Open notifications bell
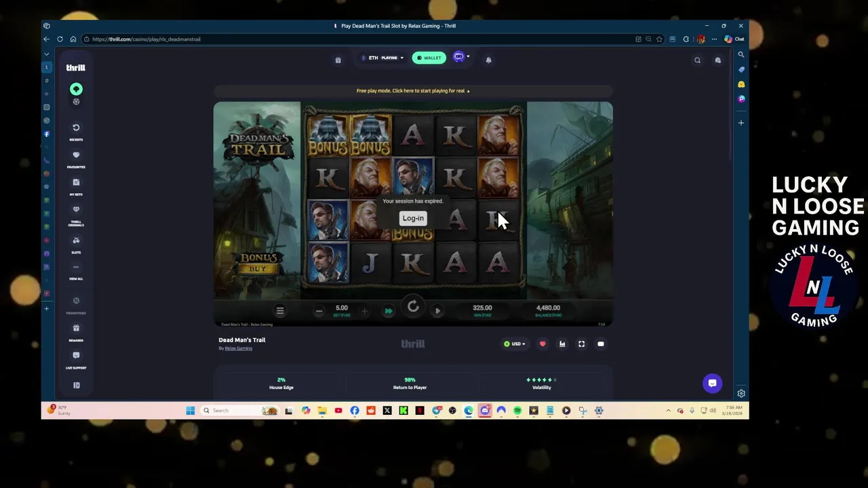 tap(488, 60)
